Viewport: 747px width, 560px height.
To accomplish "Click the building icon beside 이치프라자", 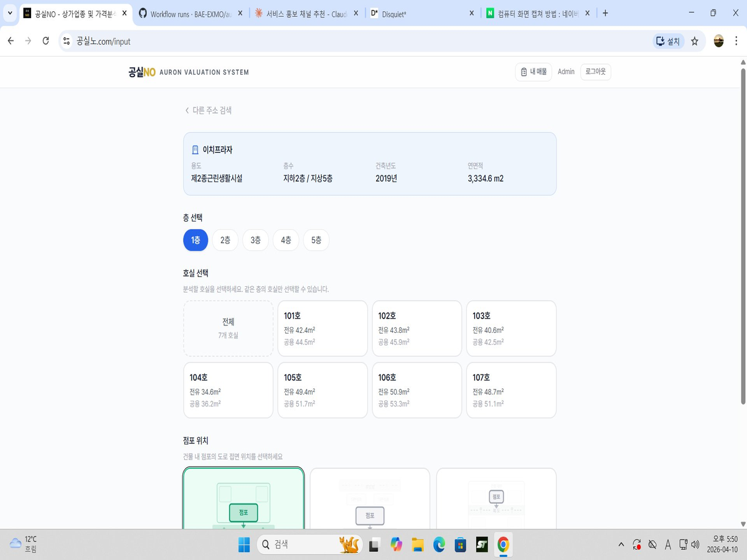I will click(x=195, y=150).
